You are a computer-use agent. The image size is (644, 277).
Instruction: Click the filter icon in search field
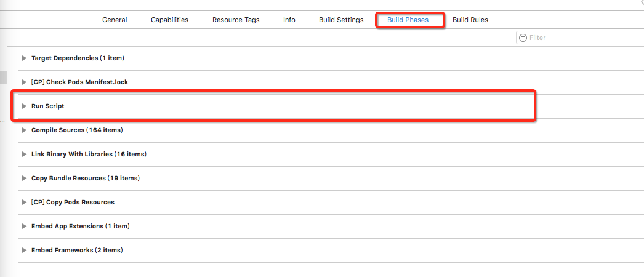[523, 38]
